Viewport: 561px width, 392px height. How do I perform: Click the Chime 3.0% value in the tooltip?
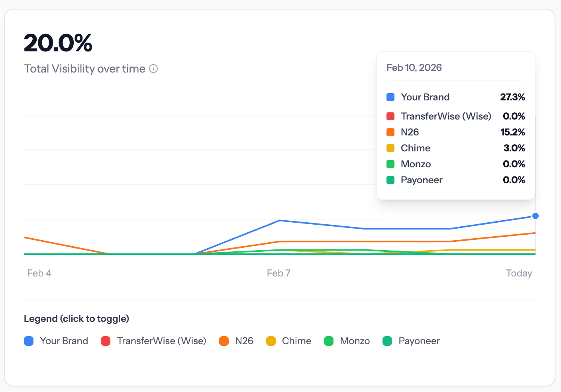click(x=514, y=148)
